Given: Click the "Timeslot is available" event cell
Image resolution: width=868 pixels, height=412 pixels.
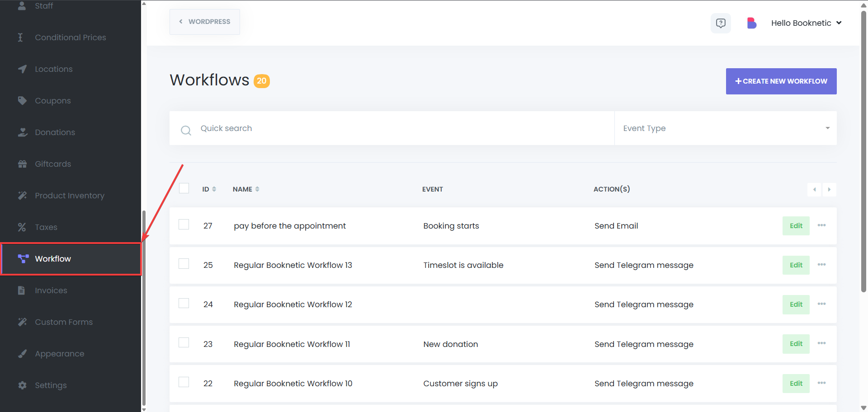Looking at the screenshot, I should 463,265.
